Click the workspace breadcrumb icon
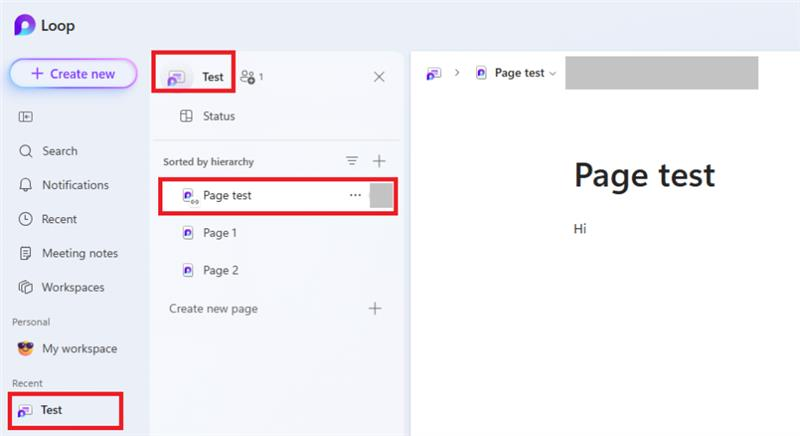 click(x=434, y=73)
